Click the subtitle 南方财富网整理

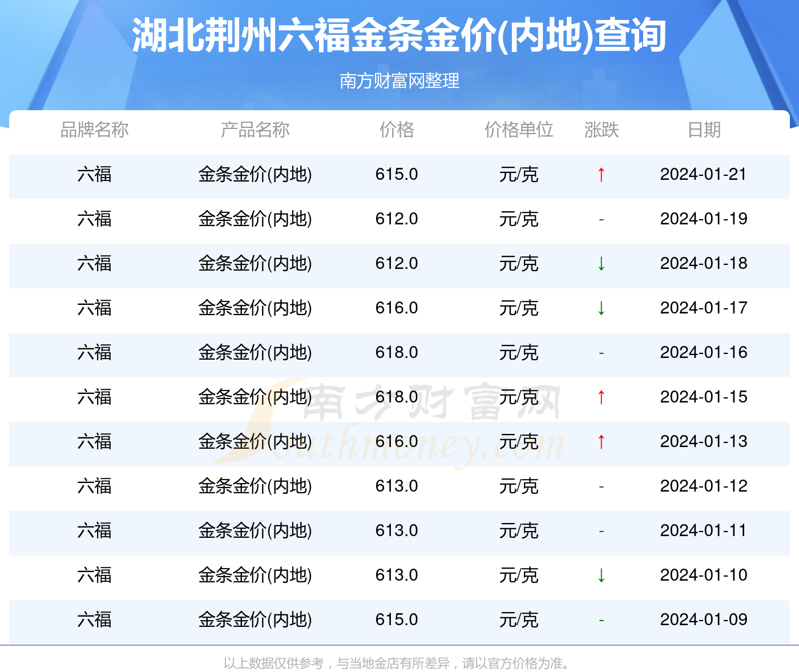pos(399,81)
